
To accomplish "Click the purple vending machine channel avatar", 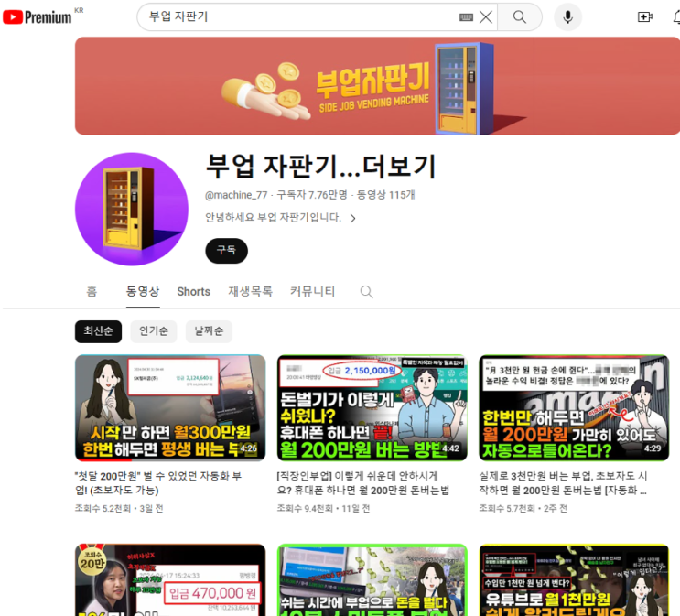I will coord(132,209).
